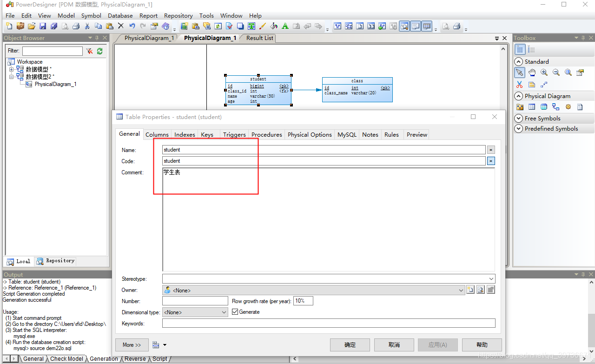Toggle the Output window toolbar button
The width and height of the screenshot is (595, 364).
click(416, 26)
